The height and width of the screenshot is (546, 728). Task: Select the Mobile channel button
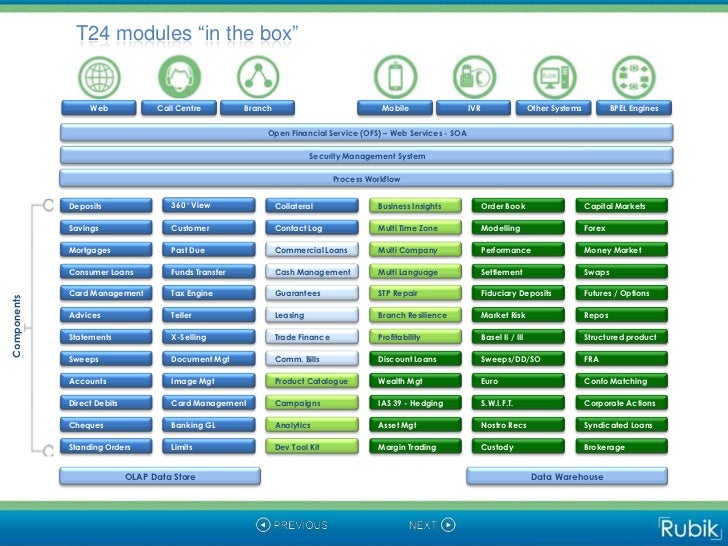click(395, 108)
